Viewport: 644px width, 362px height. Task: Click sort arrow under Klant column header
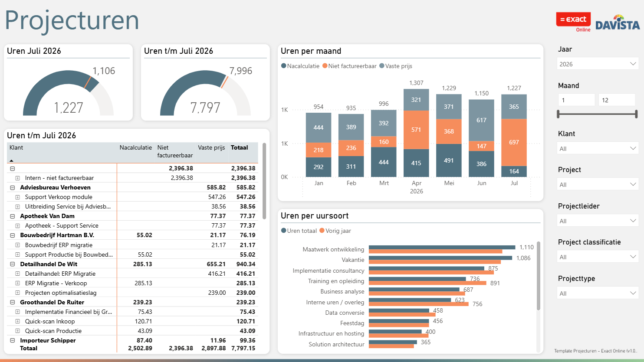coord(11,160)
